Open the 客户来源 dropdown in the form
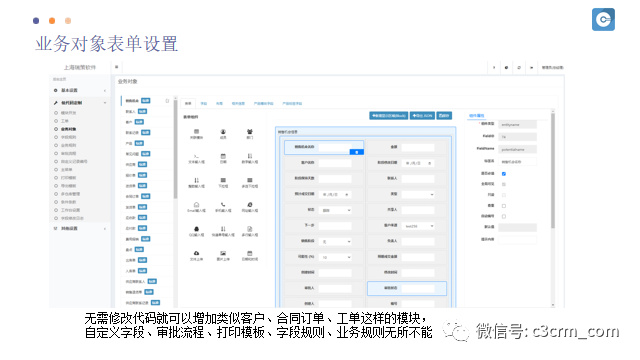This screenshot has height=360, width=640. (x=418, y=226)
